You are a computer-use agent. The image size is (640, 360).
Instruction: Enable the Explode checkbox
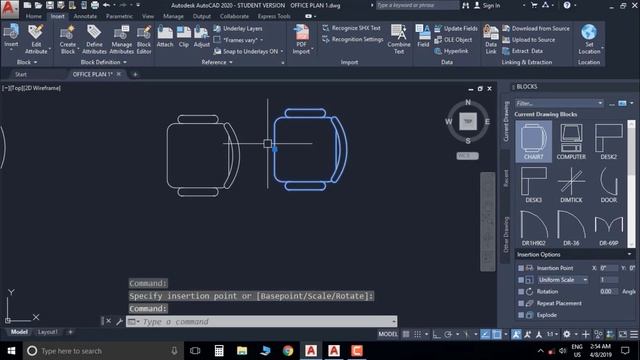coord(521,315)
